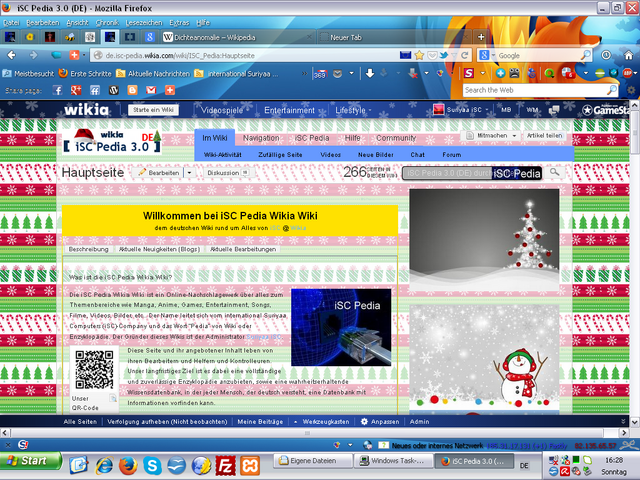This screenshot has width=640, height=480.
Task: Click the QR code image
Action: tap(94, 369)
